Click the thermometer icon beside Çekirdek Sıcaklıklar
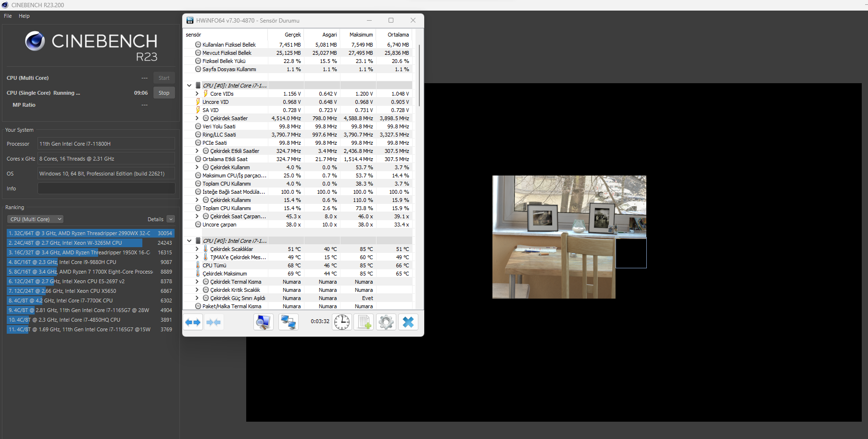868x439 pixels. 205,249
